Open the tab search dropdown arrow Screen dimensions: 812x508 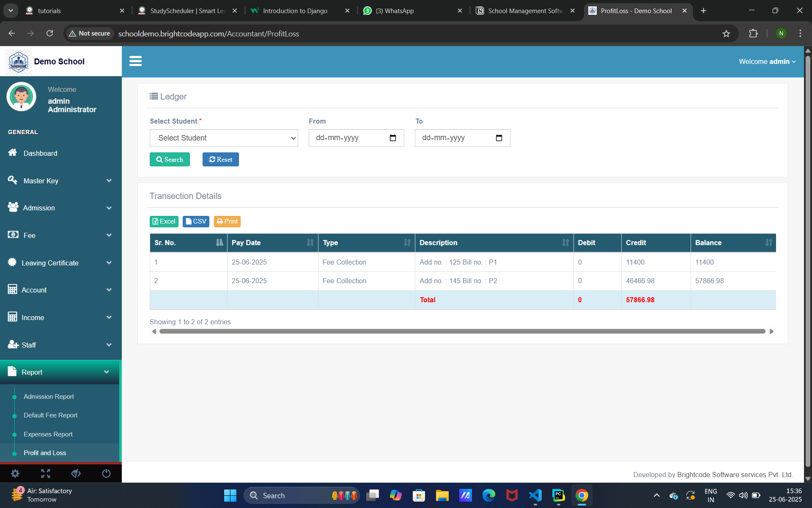tap(11, 11)
